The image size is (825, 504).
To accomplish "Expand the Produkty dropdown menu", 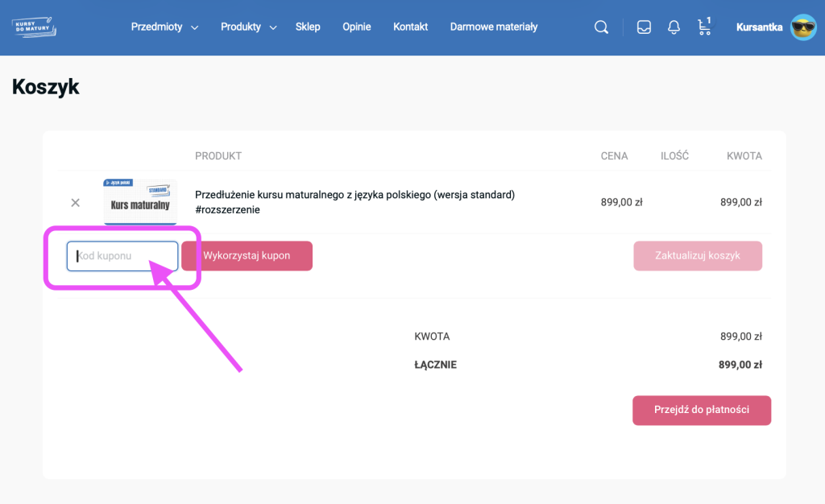I will 248,27.
